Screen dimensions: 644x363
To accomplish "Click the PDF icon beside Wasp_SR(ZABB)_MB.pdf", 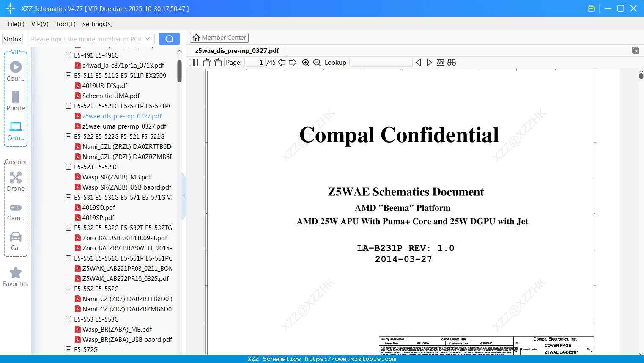I will pos(78,177).
